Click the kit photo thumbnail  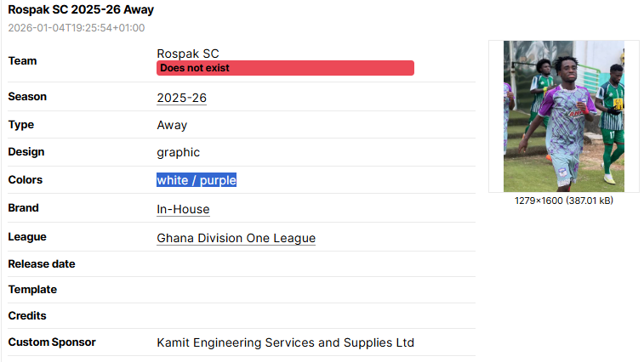point(564,116)
